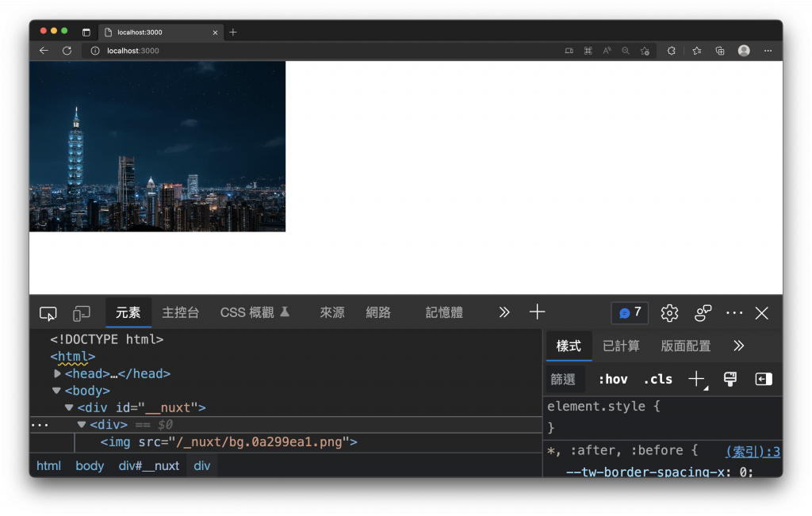Toggle the :hov element state panel
Screen dimensions: 812x516
click(x=613, y=380)
